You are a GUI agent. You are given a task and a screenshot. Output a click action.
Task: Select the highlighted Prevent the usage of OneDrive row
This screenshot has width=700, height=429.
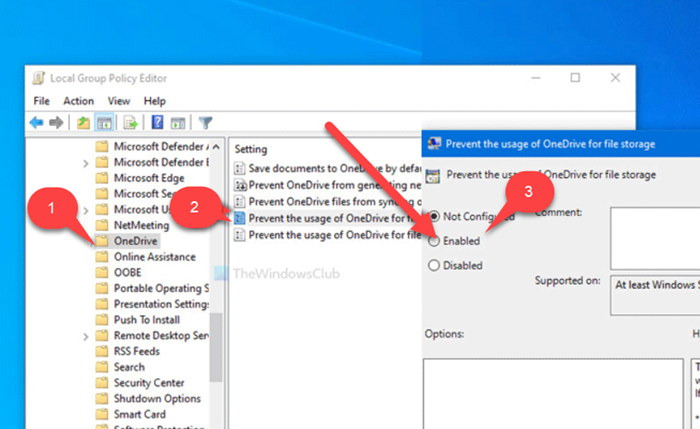pyautogui.click(x=327, y=218)
